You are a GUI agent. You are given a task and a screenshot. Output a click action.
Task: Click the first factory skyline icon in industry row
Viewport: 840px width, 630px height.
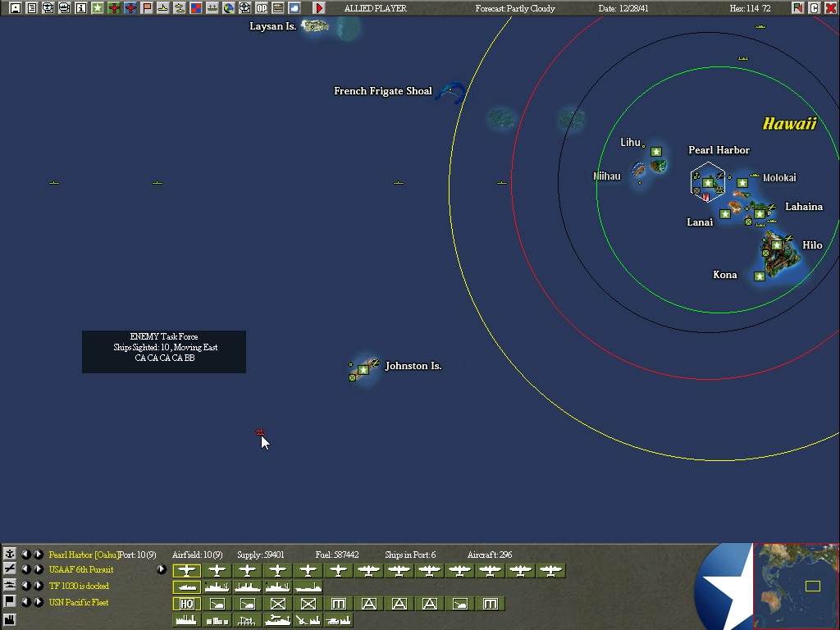187,620
